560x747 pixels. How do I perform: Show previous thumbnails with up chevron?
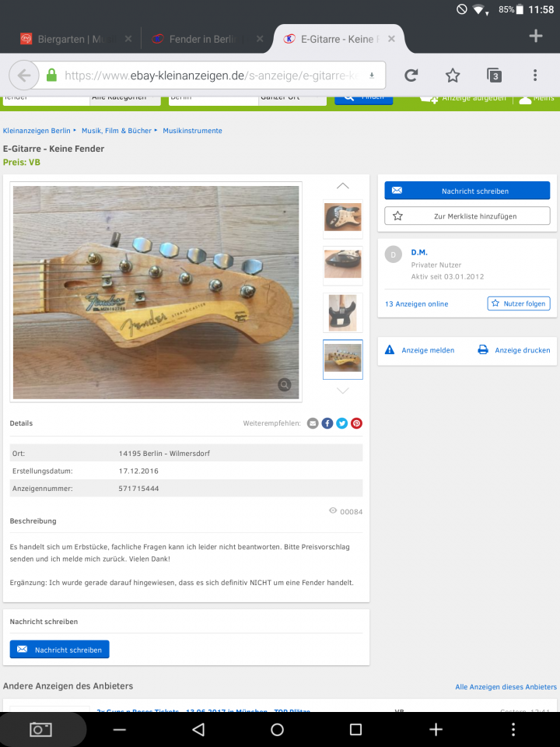pos(343,186)
